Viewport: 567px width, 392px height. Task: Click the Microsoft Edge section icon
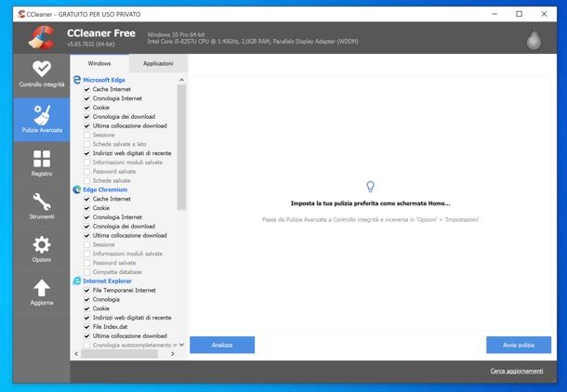(x=77, y=80)
